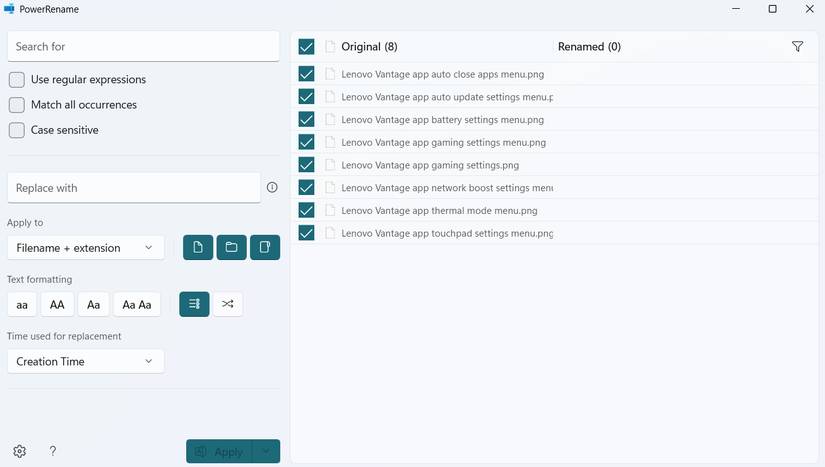Uncheck the battery settings menu.png file

306,119
